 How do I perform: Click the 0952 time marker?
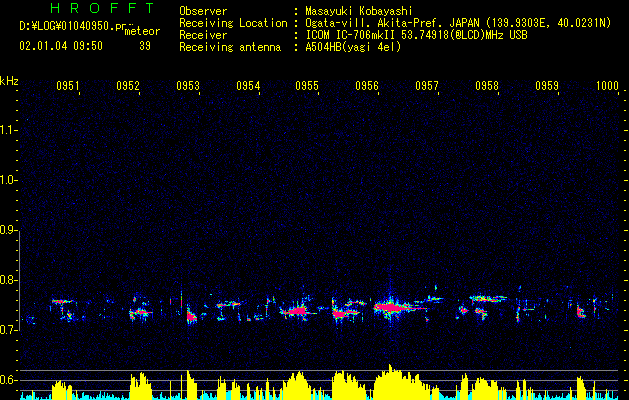click(128, 85)
